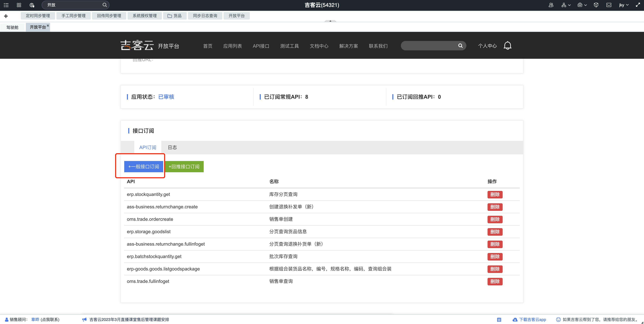This screenshot has width=644, height=324.
Task: Collapse the shortcut bar arrow handle
Action: (330, 21)
